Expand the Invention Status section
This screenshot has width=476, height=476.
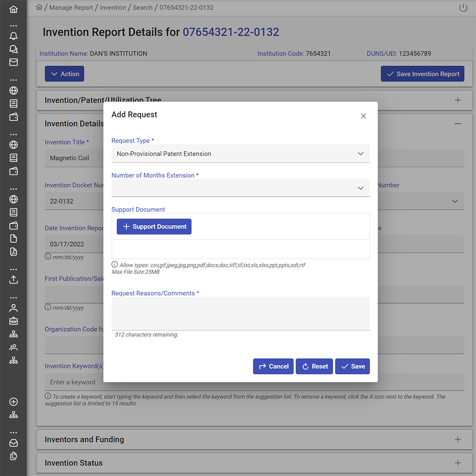[458, 463]
